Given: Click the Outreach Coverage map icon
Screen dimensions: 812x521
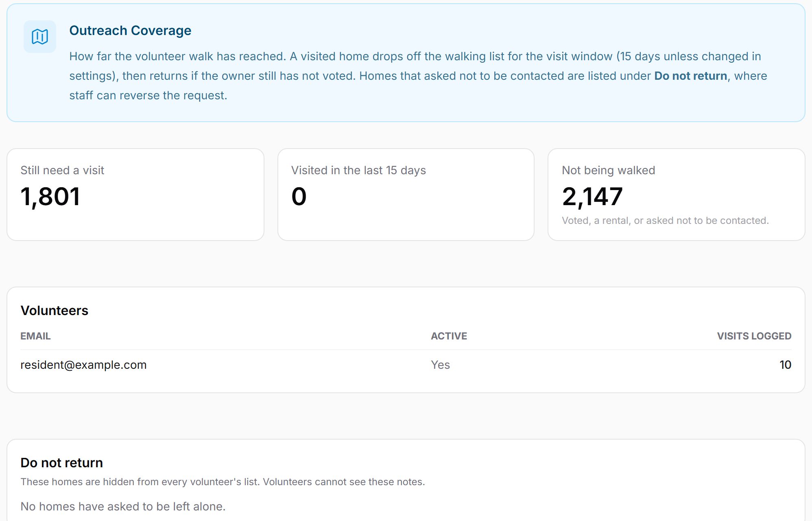Looking at the screenshot, I should (40, 37).
